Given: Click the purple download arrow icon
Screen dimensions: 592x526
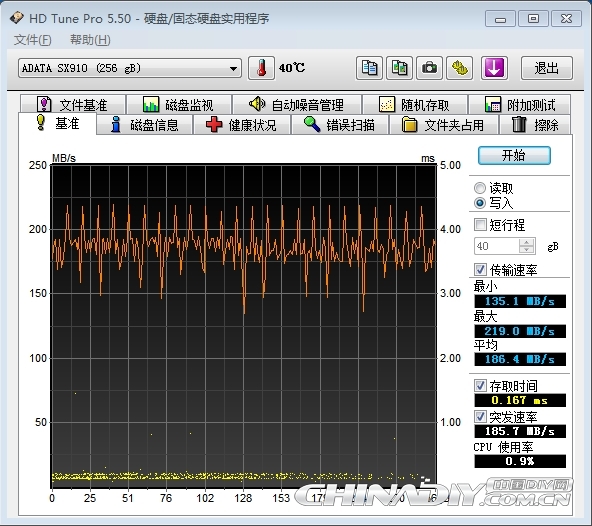Looking at the screenshot, I should 494,68.
